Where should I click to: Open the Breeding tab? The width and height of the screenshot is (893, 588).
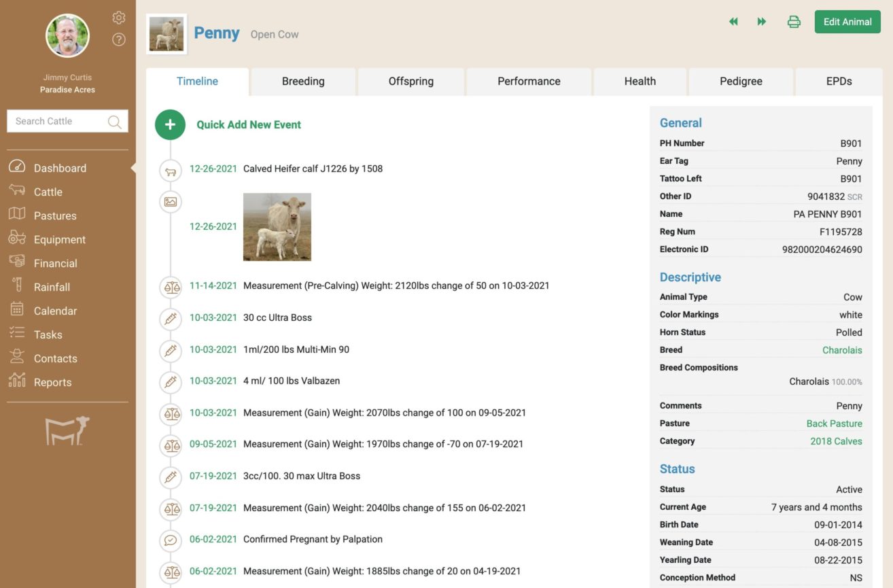click(x=303, y=82)
